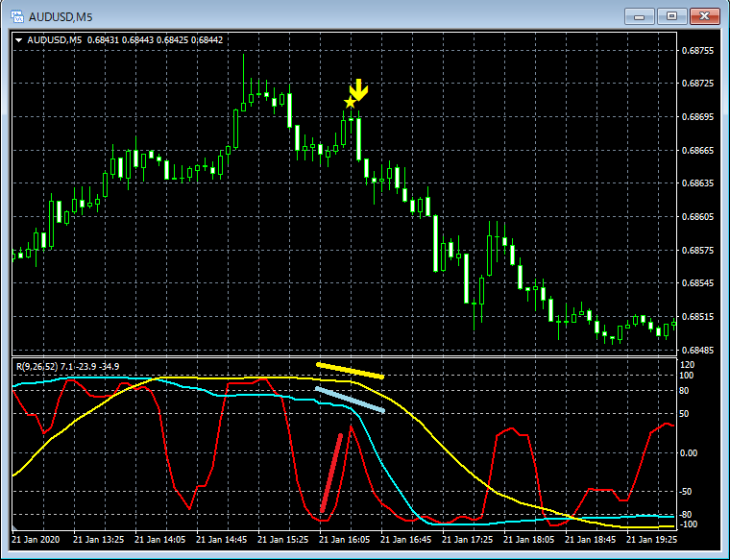Click the indicator scale value -80

[686, 515]
